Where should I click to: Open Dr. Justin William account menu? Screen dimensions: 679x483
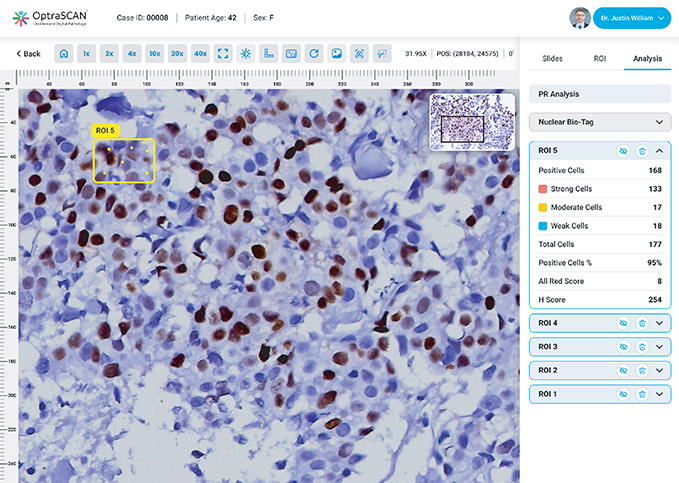632,18
